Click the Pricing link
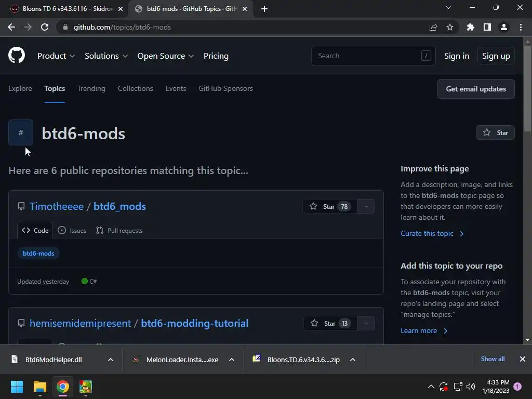532x399 pixels. pos(216,56)
